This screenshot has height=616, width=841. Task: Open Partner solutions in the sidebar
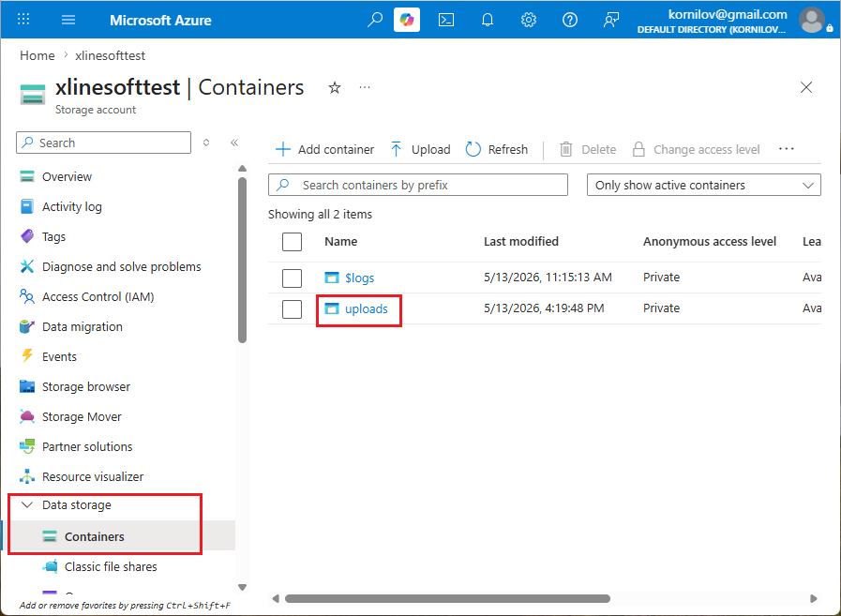pyautogui.click(x=87, y=447)
